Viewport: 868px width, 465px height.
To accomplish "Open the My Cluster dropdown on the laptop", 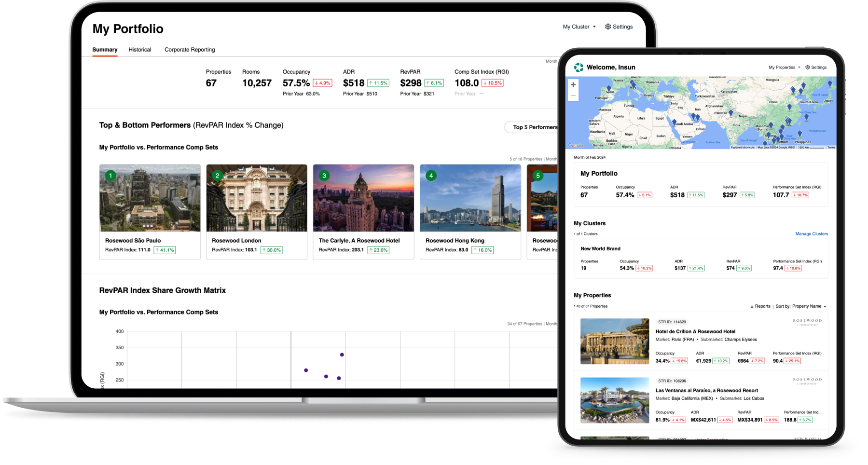I will tap(579, 27).
